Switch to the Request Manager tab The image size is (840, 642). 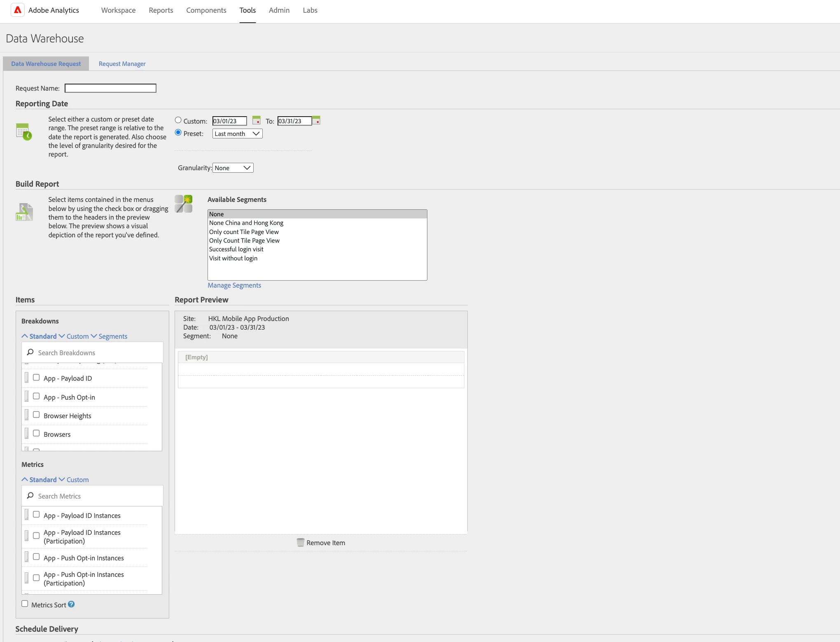(x=122, y=64)
